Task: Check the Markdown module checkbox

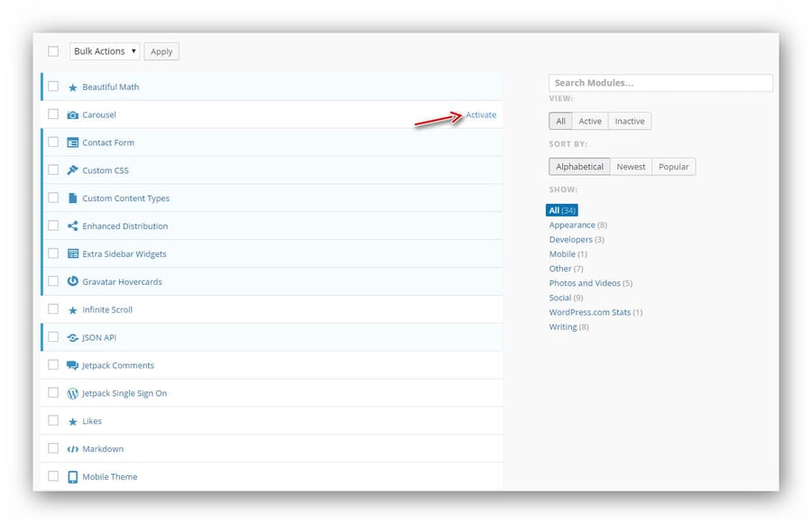Action: (x=53, y=448)
